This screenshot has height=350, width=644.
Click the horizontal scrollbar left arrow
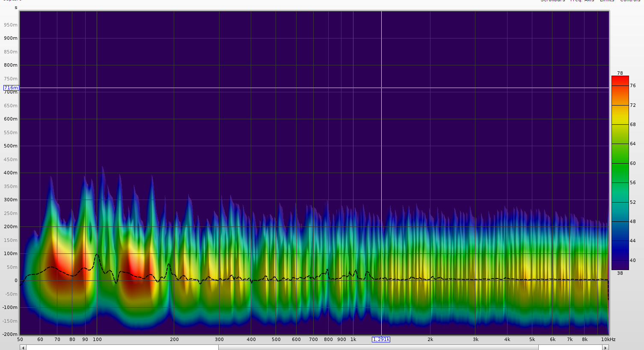click(x=23, y=347)
